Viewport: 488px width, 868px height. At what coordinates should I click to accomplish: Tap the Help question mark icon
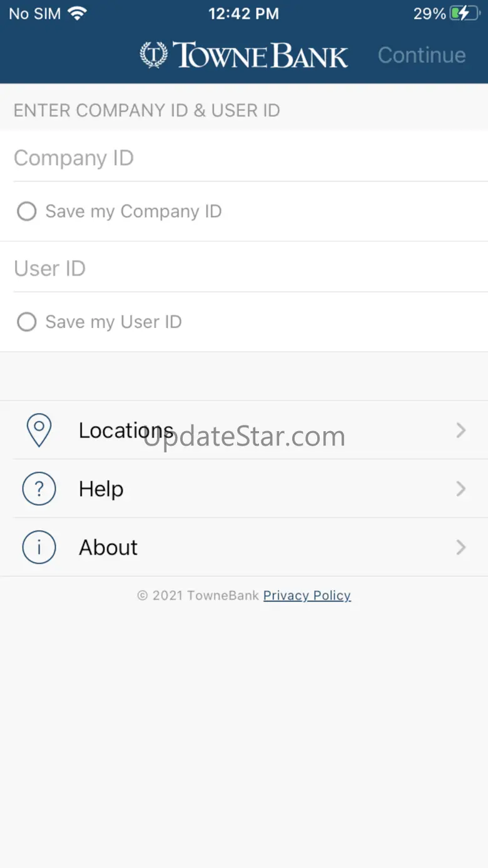point(39,489)
